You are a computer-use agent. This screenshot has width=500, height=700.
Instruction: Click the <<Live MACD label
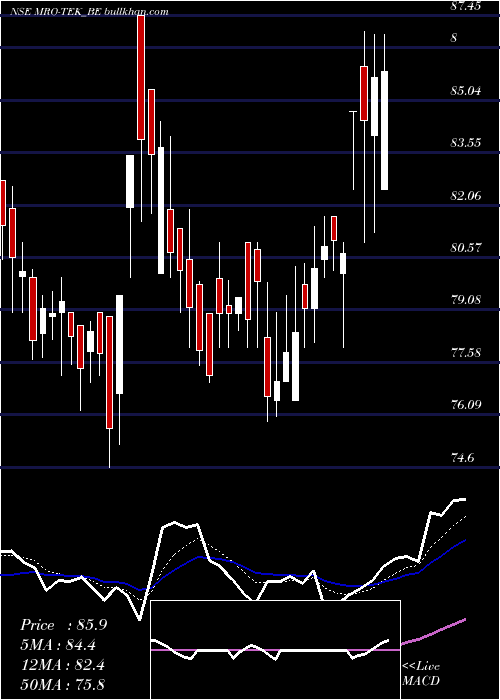tap(421, 673)
